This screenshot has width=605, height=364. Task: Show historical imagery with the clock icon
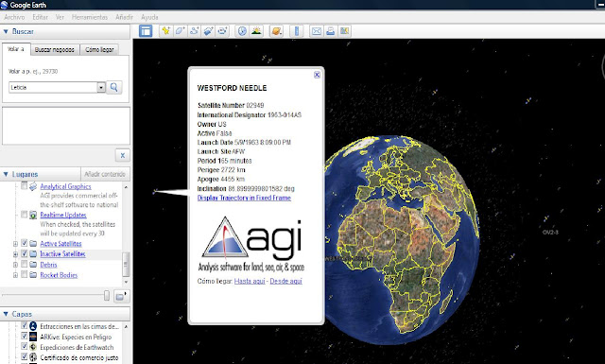point(242,31)
